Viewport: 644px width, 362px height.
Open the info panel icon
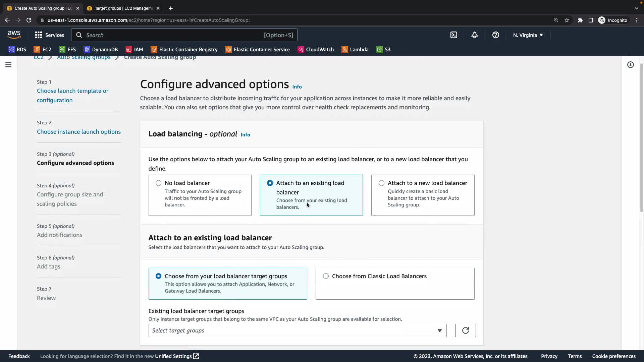tap(630, 65)
